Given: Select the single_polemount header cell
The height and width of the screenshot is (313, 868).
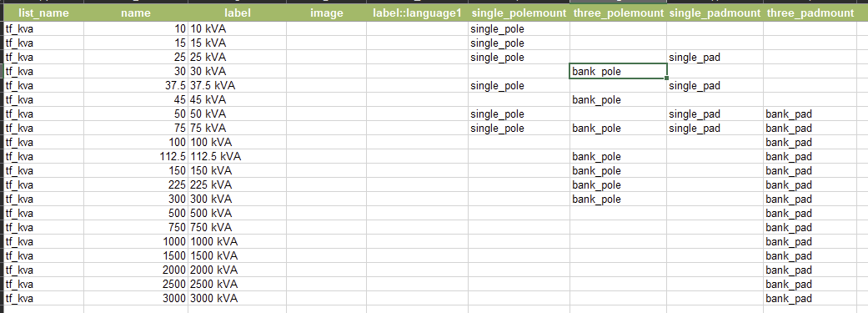Looking at the screenshot, I should tap(519, 13).
